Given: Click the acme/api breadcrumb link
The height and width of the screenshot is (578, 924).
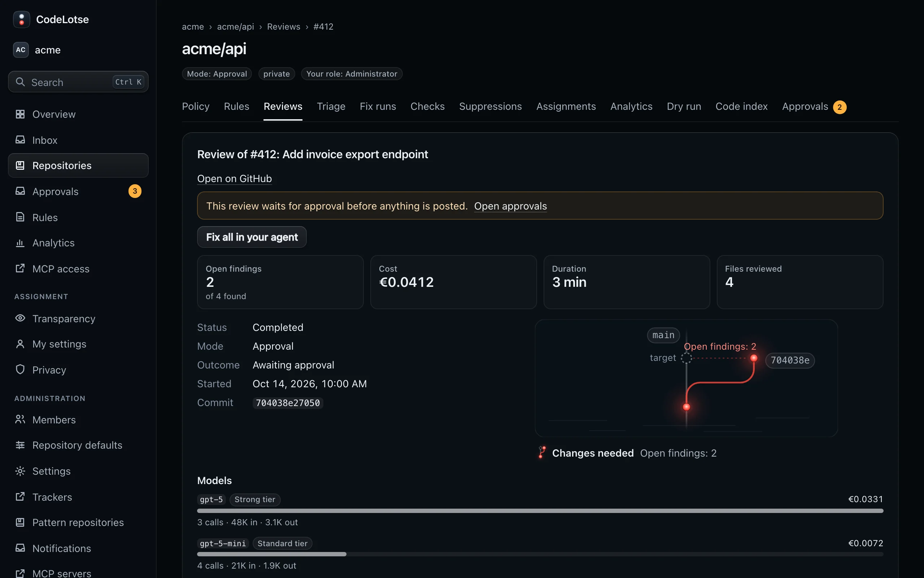Looking at the screenshot, I should click(235, 27).
